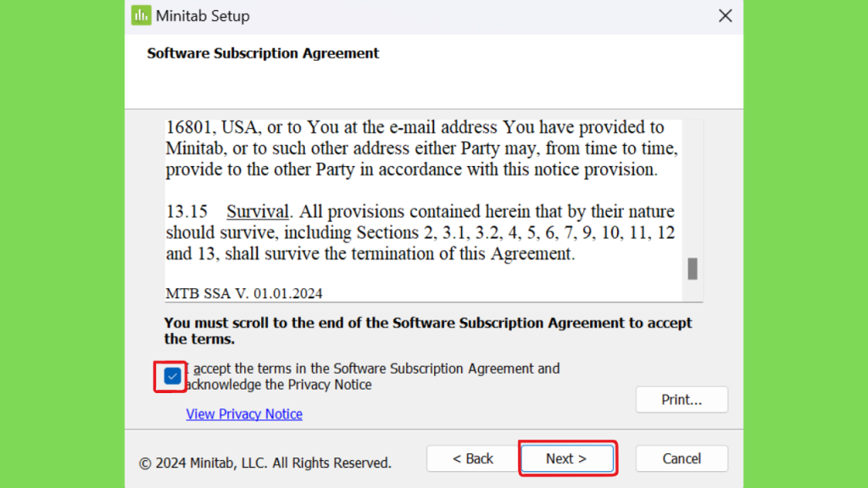
Task: Click the paragraph starting "16801, USA"
Action: point(422,148)
